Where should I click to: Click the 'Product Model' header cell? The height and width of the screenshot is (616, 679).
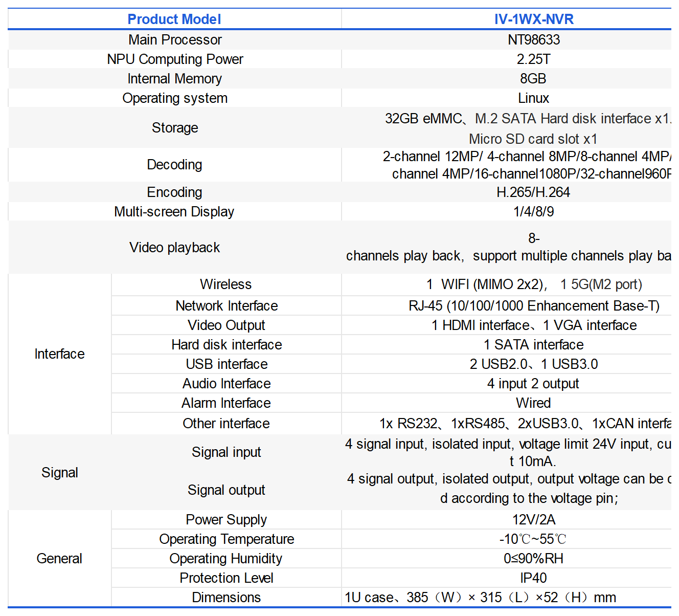coord(174,19)
